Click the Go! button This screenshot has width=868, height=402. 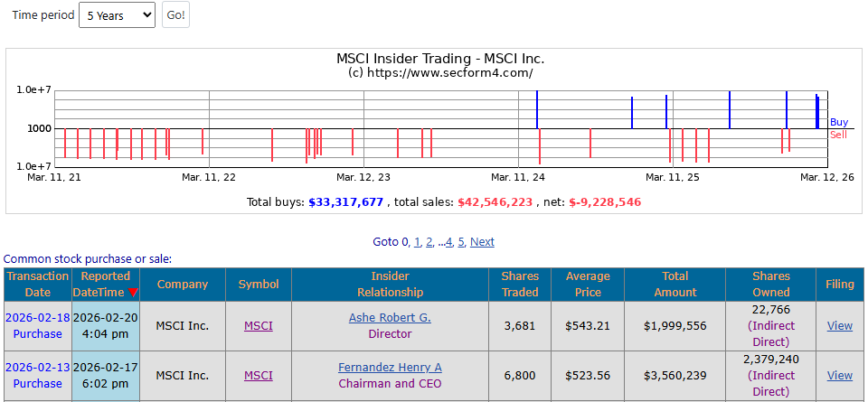coord(176,15)
